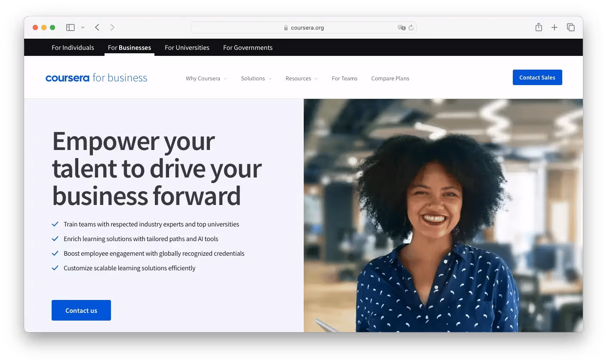607x364 pixels.
Task: Select the For Individuals tab
Action: click(x=72, y=47)
